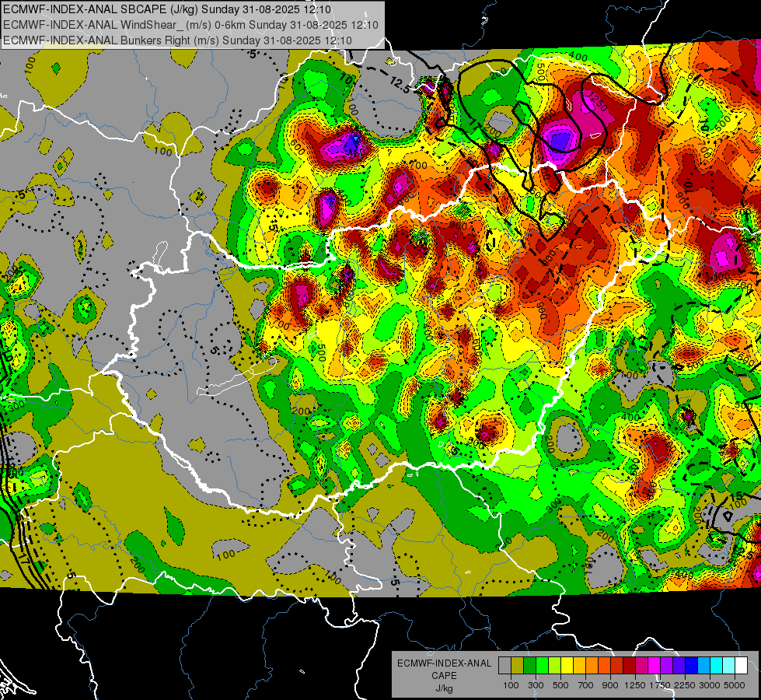Pick the yellow-green swatch before 500
Viewport: 761px width, 700px height.
pyautogui.click(x=554, y=666)
